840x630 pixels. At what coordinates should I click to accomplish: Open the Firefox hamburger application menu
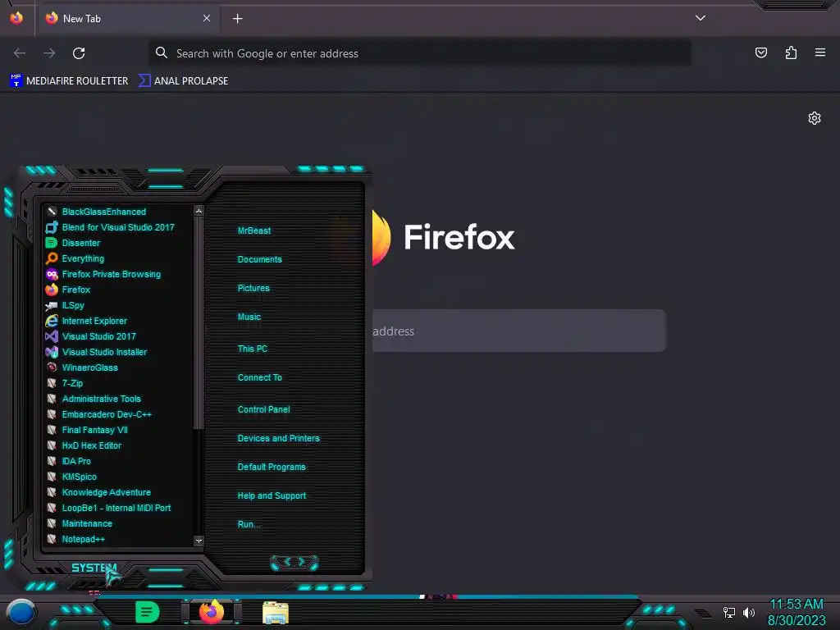[820, 52]
